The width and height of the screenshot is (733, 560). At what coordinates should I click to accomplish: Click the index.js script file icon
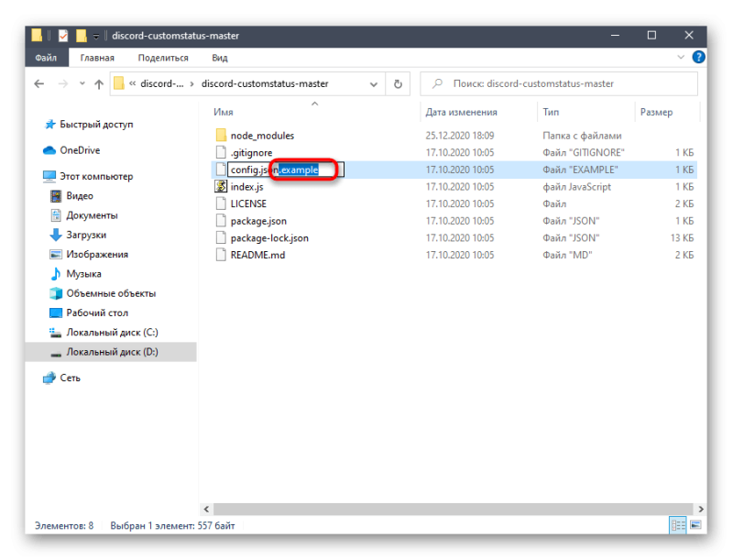point(221,186)
